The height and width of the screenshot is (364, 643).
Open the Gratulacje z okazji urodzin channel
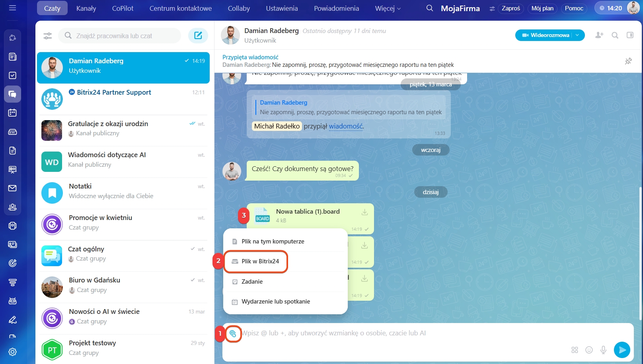(x=123, y=130)
